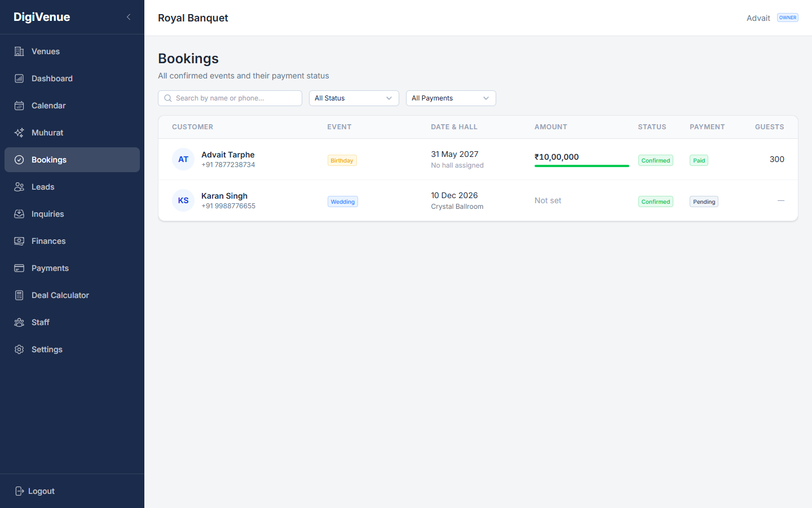Open the Staff label in sidebar
Image resolution: width=812 pixels, height=508 pixels.
click(41, 322)
